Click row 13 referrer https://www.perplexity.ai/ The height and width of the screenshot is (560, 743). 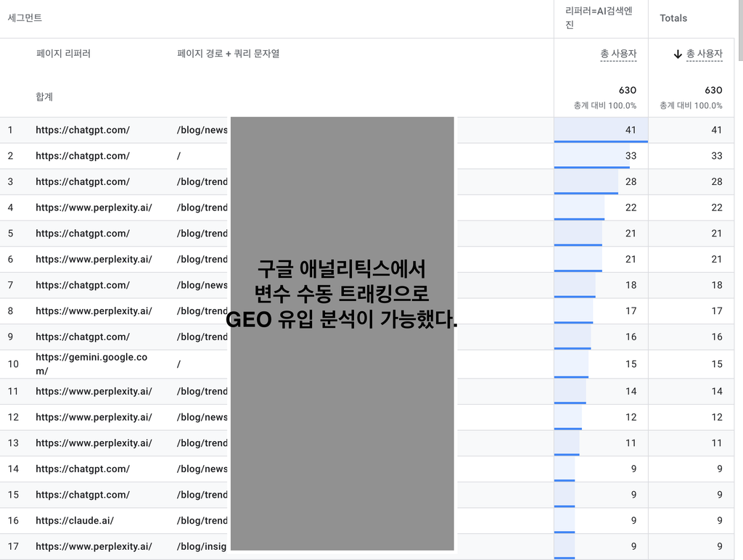pos(94,443)
